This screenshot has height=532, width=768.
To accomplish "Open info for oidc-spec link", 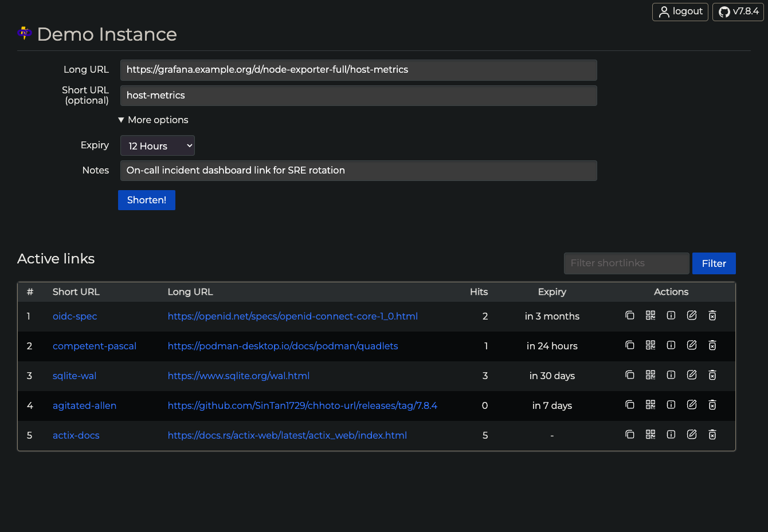I will [x=671, y=316].
